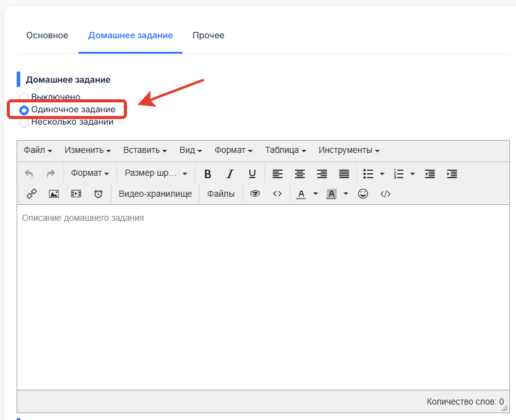The image size is (516, 420).
Task: Open the Таблица menu
Action: point(285,150)
